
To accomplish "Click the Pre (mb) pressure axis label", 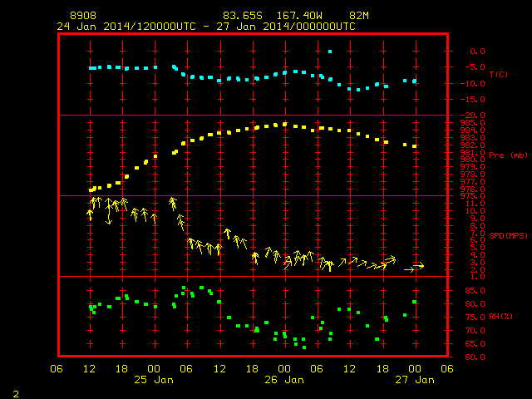I will (x=508, y=155).
